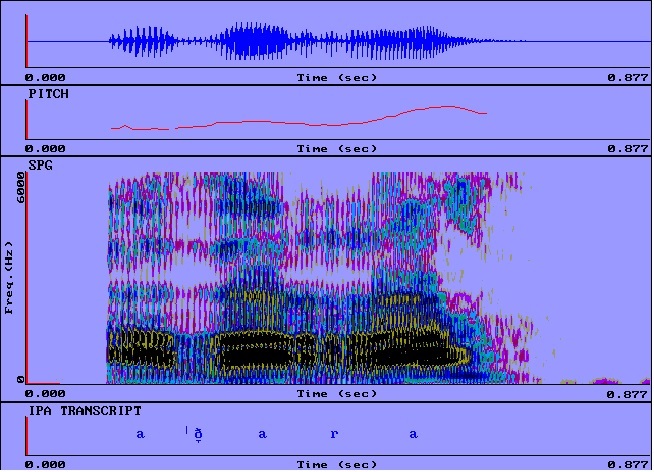Select the IPA symbol 'r' in transcript
The image size is (654, 472).
click(x=334, y=434)
